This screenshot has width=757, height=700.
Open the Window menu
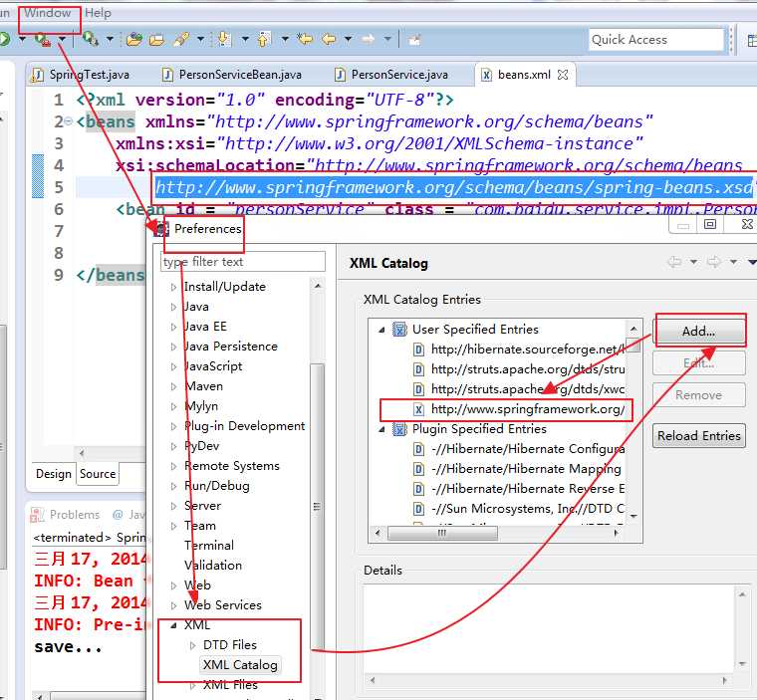(x=48, y=13)
